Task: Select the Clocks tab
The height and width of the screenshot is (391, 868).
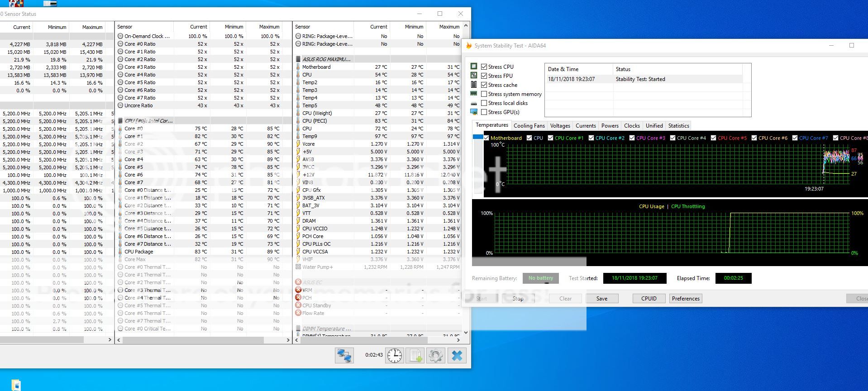Action: tap(632, 126)
